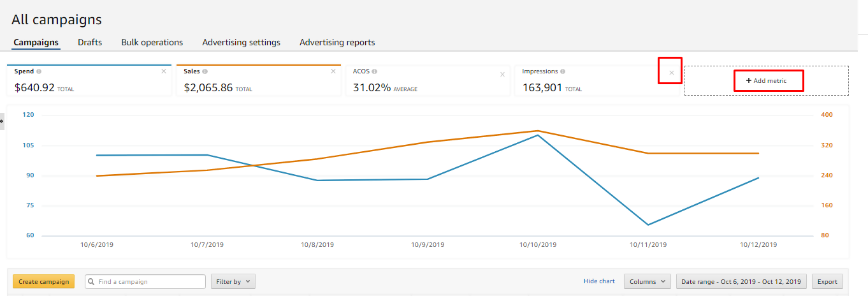This screenshot has width=868, height=296.
Task: Remove the Sales metric card
Action: 333,71
